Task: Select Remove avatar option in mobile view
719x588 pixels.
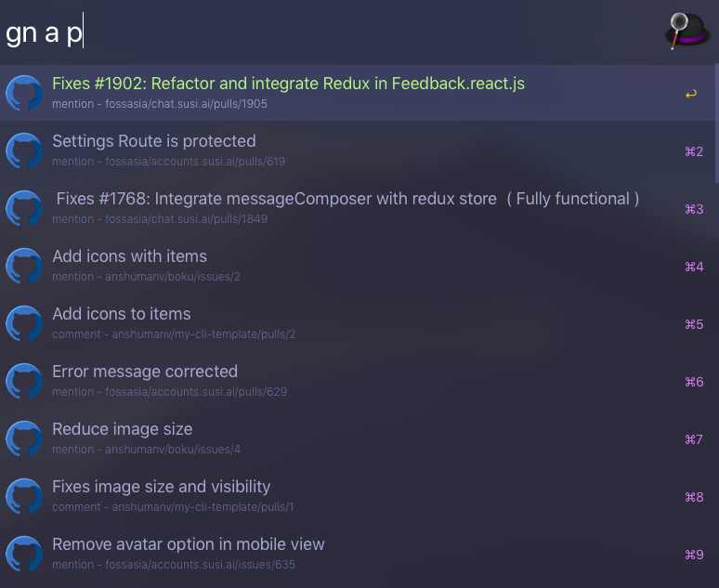Action: [x=358, y=554]
